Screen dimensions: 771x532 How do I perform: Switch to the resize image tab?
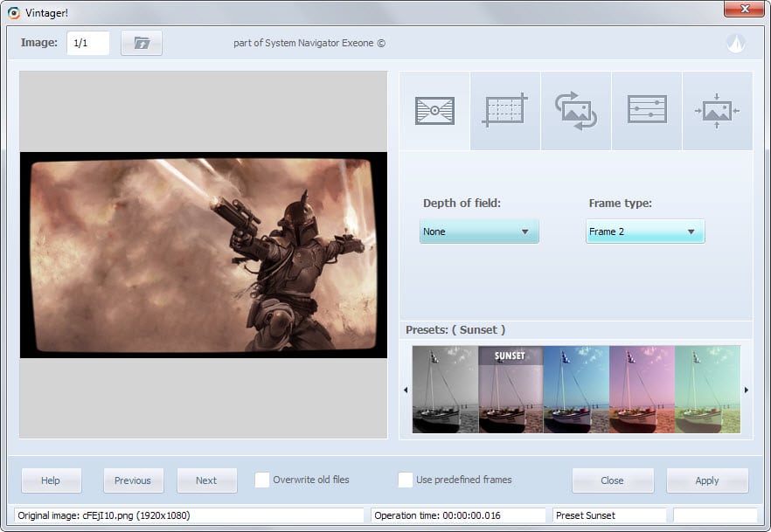[x=717, y=111]
